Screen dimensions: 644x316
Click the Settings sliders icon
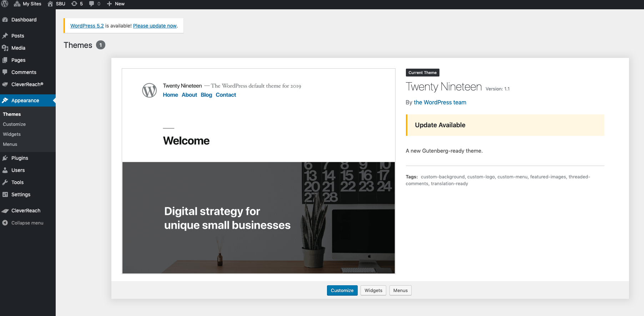click(x=5, y=194)
